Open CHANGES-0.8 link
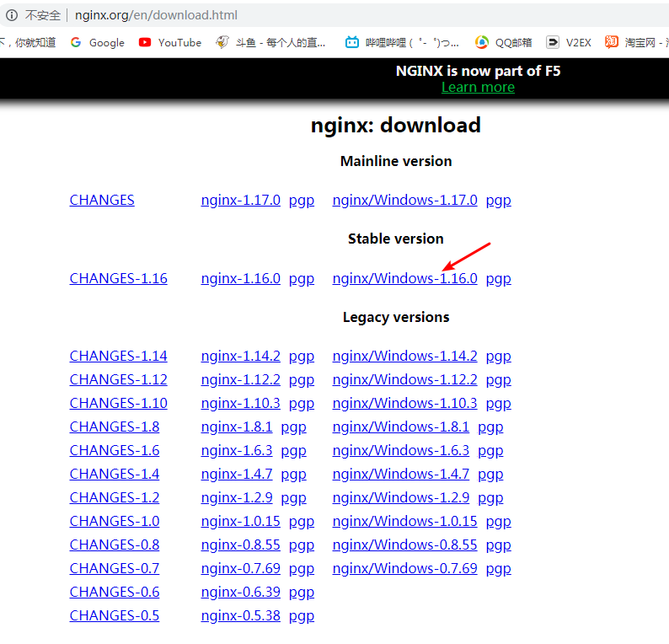 point(115,545)
